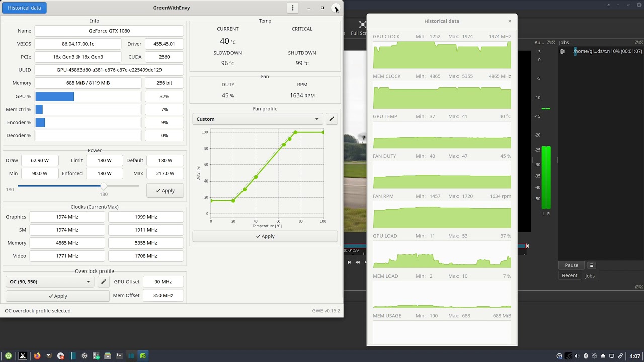Open the Bluetooth tray icon
The height and width of the screenshot is (362, 644).
[586, 356]
